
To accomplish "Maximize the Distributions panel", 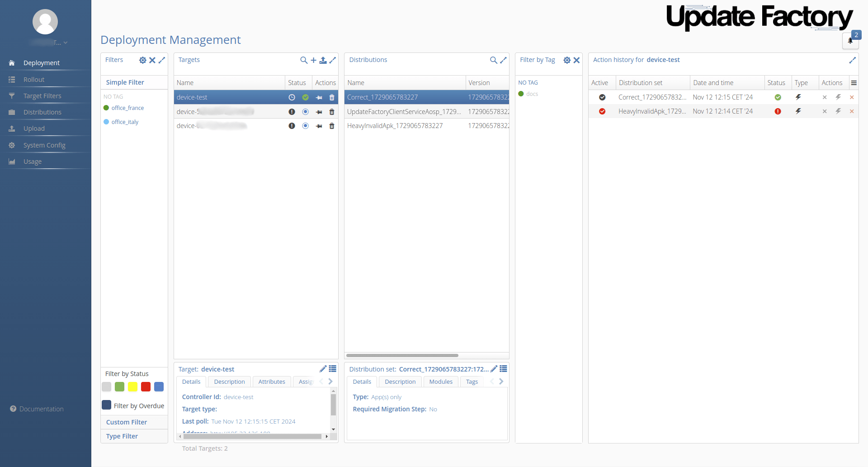I will tap(504, 60).
